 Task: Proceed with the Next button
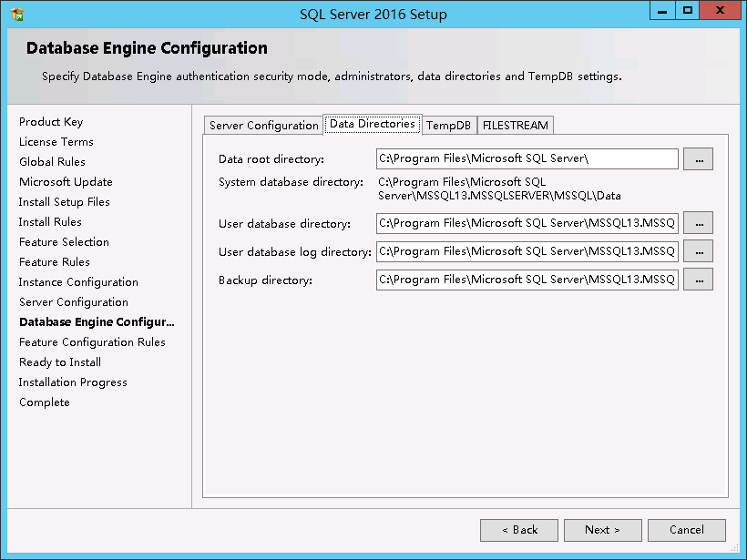603,530
